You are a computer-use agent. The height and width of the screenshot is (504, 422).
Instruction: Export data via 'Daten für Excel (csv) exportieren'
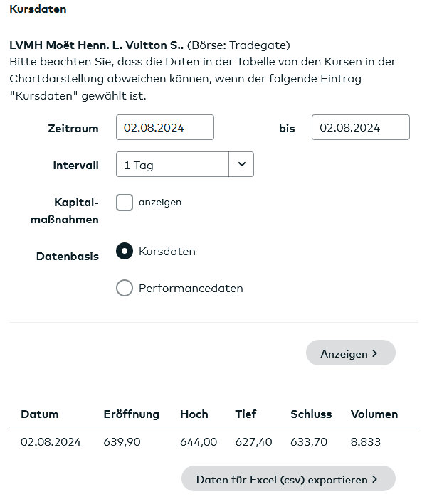click(x=288, y=478)
